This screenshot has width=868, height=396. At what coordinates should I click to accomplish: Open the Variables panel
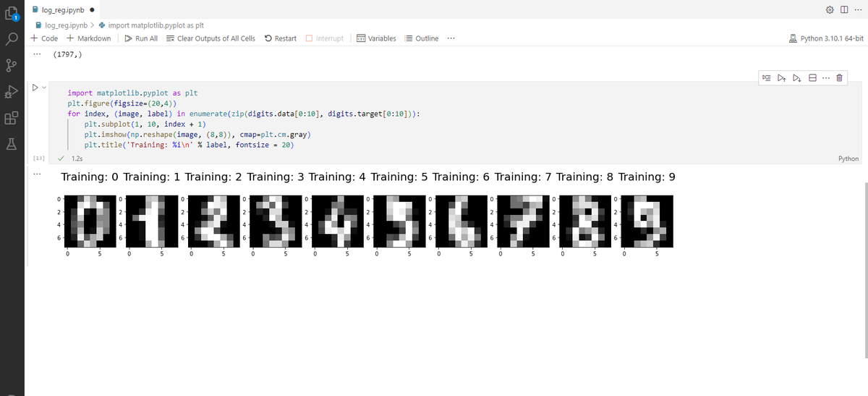coord(376,38)
